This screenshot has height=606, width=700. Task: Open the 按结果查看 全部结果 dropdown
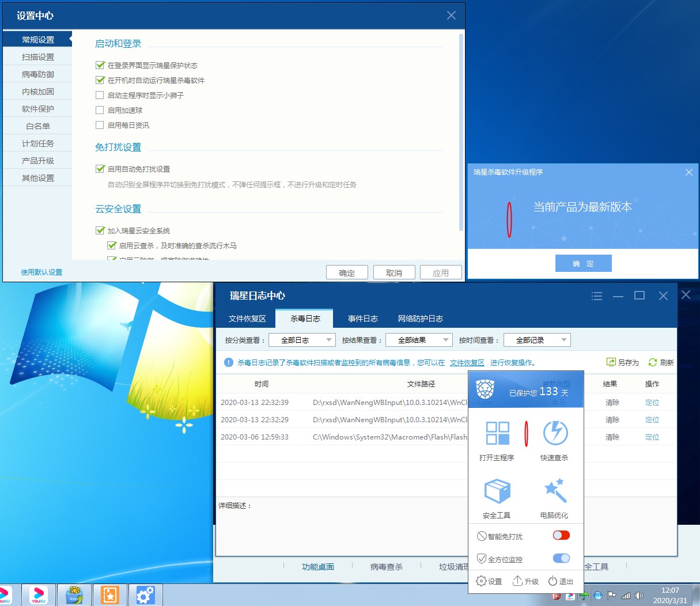[x=419, y=340]
